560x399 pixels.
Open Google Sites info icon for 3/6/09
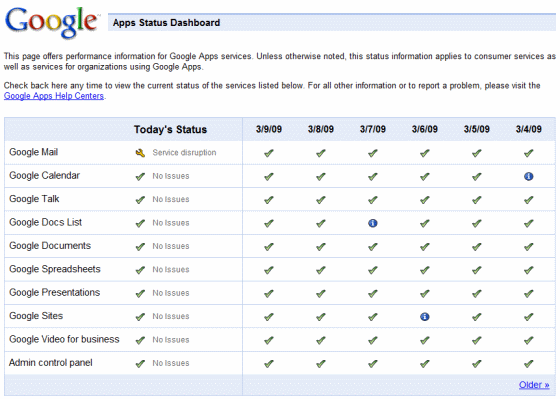425,316
